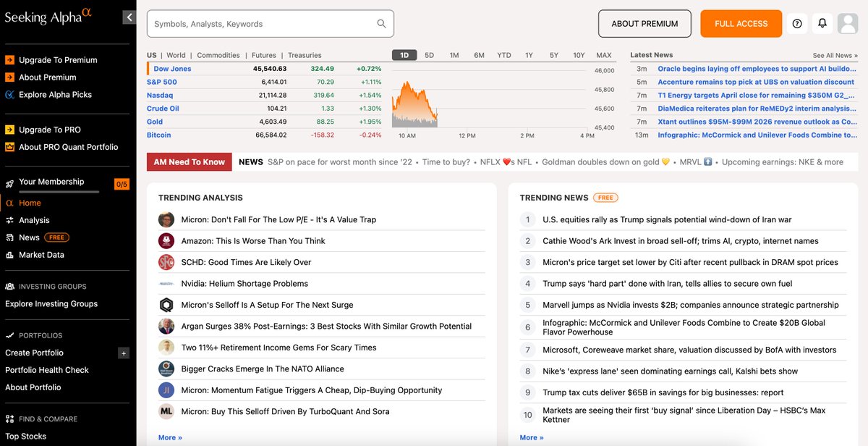Viewport: 868px width, 446px height.
Task: Select the Crude Oil row
Action: pos(264,109)
